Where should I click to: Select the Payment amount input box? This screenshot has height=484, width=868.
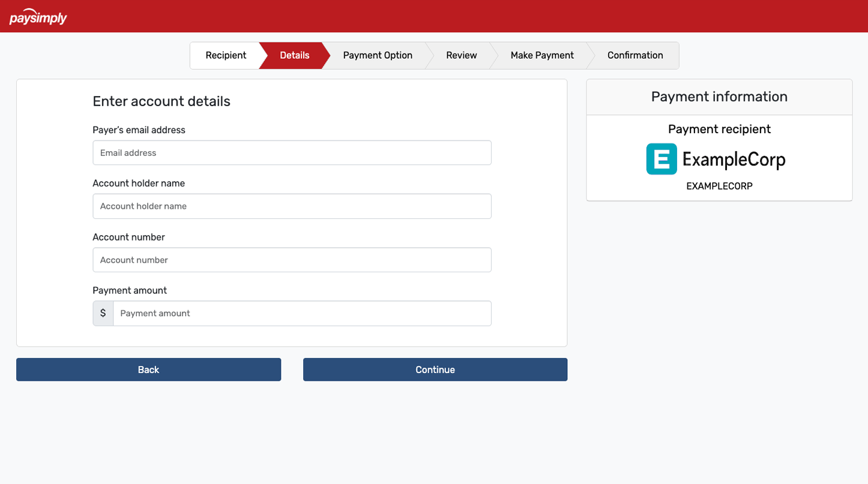tap(302, 313)
